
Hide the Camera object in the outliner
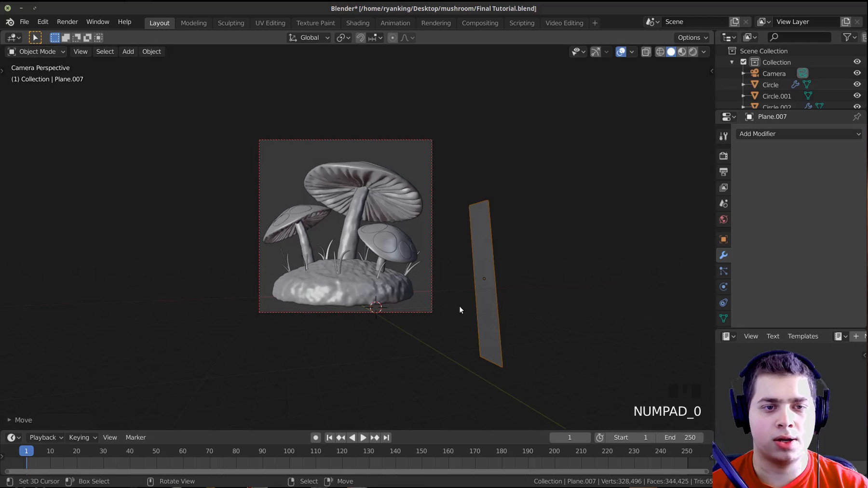pyautogui.click(x=857, y=73)
